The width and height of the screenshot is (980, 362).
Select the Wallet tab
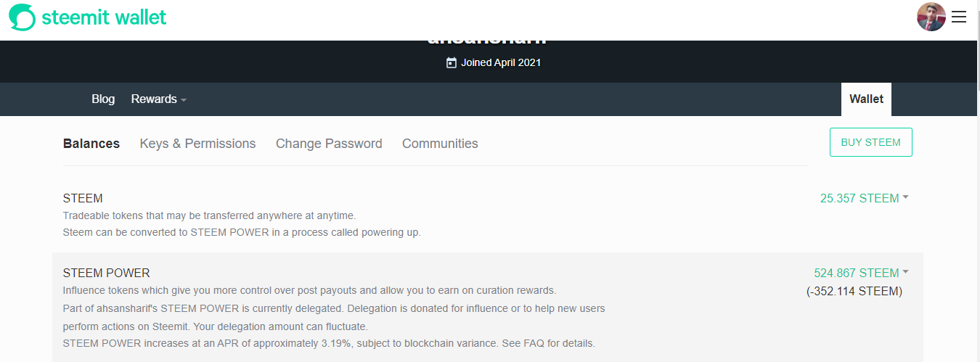[866, 99]
